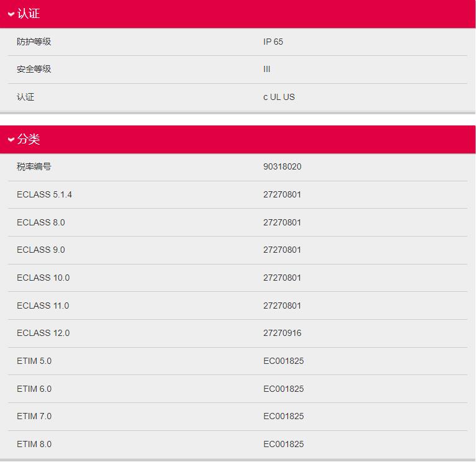Select the ECLASS 10.0 label
The image size is (476, 462).
pyautogui.click(x=43, y=278)
